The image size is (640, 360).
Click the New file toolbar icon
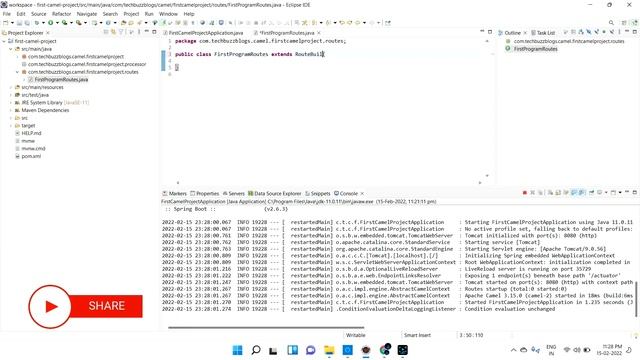pos(6,23)
